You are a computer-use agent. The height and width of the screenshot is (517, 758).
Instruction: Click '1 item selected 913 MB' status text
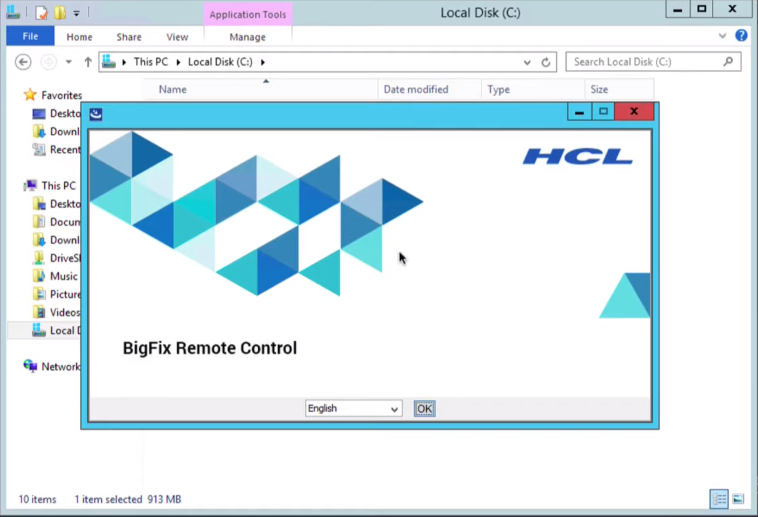pos(128,499)
